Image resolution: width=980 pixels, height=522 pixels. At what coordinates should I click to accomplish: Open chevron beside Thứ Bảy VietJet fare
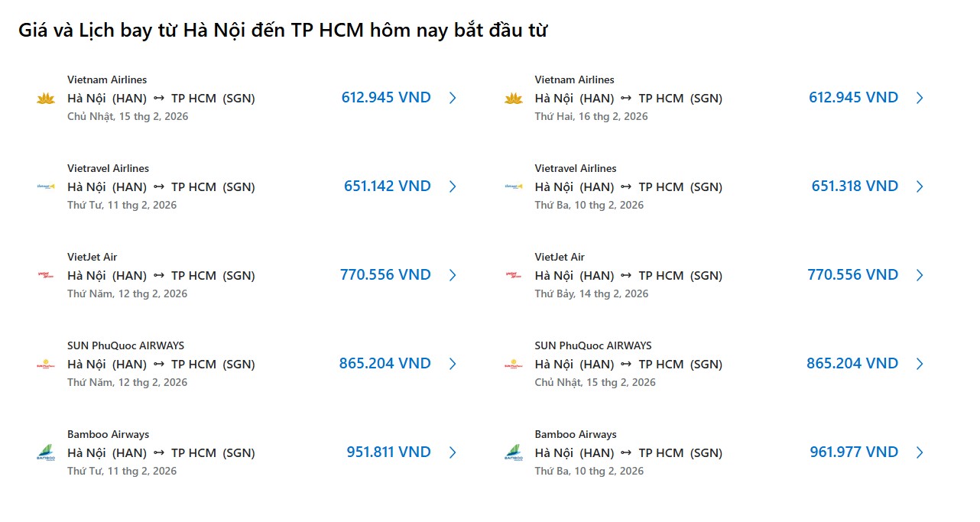(920, 275)
